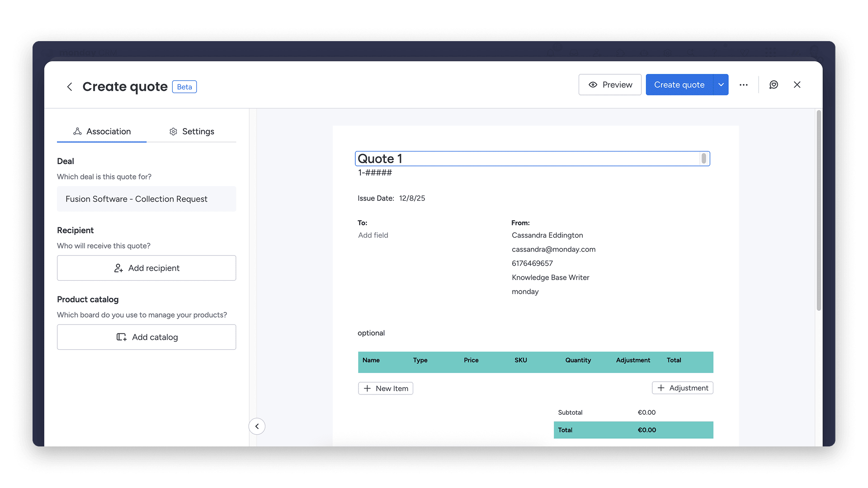
Task: Click the email cassandra@monday.com
Action: coord(553,249)
